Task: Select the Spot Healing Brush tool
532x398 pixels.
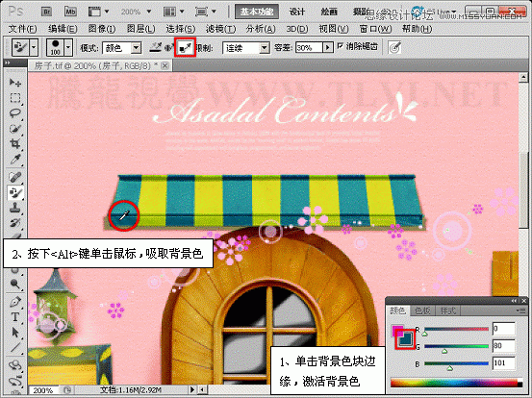Action: coord(15,177)
